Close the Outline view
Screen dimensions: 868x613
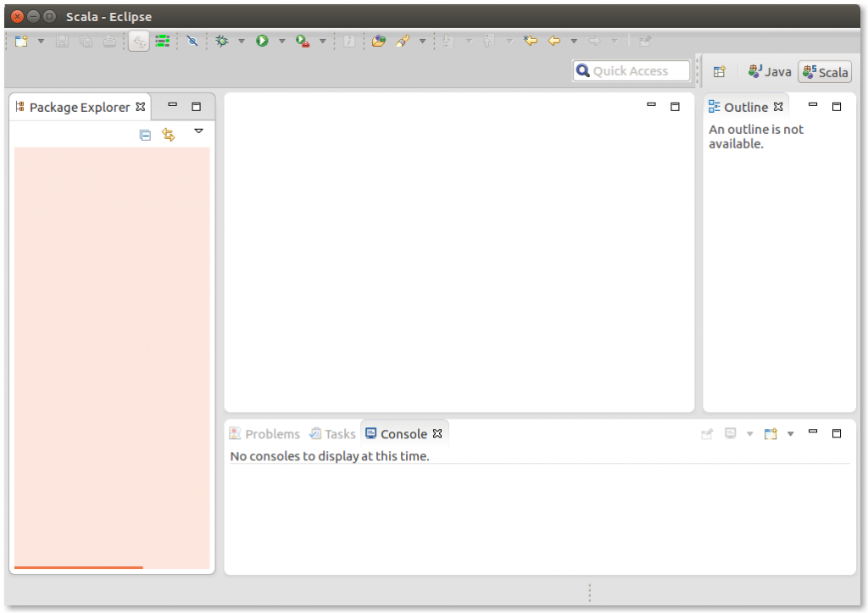pyautogui.click(x=778, y=107)
